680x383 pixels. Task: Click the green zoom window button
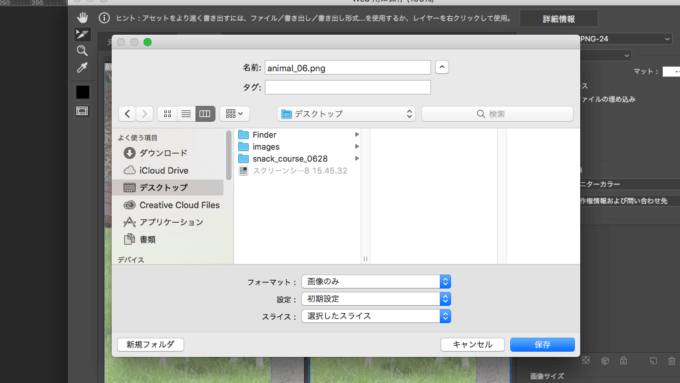point(147,42)
